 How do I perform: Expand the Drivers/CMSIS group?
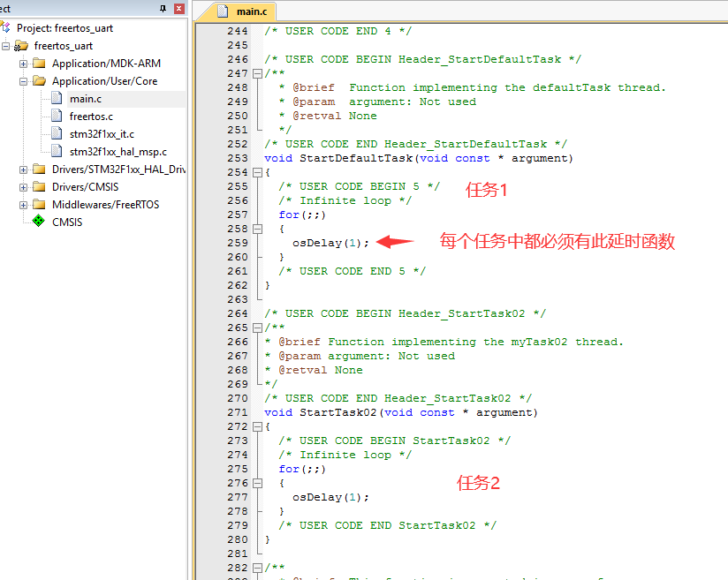(x=23, y=187)
